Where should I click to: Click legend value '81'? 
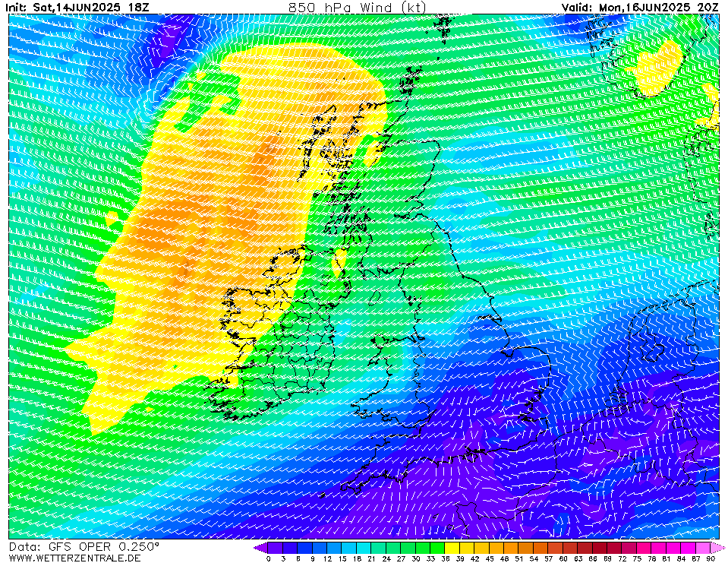pyautogui.click(x=667, y=558)
